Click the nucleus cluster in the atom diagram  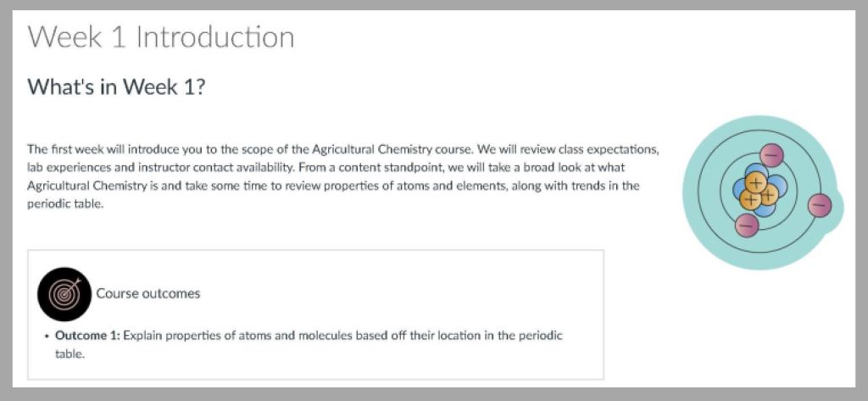(758, 190)
